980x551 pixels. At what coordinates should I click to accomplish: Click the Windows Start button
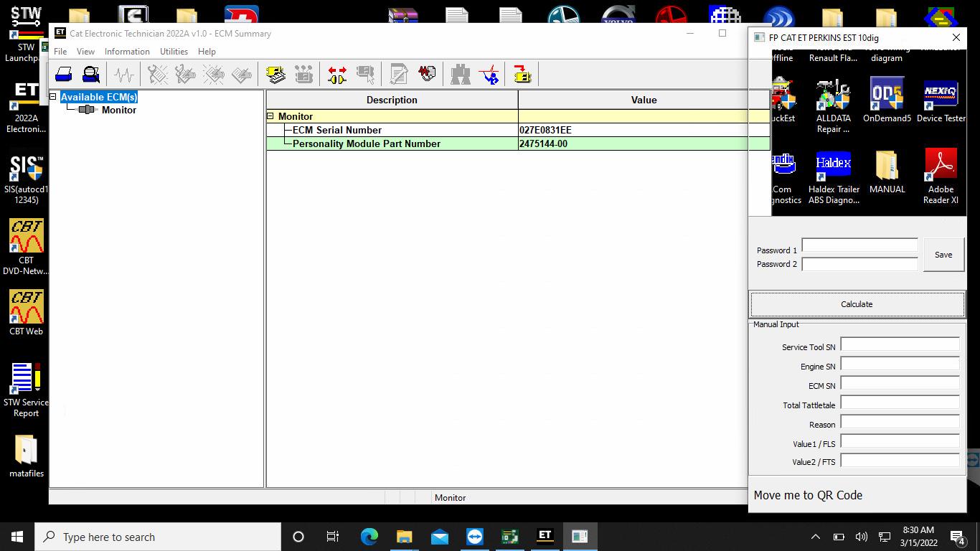(x=17, y=537)
